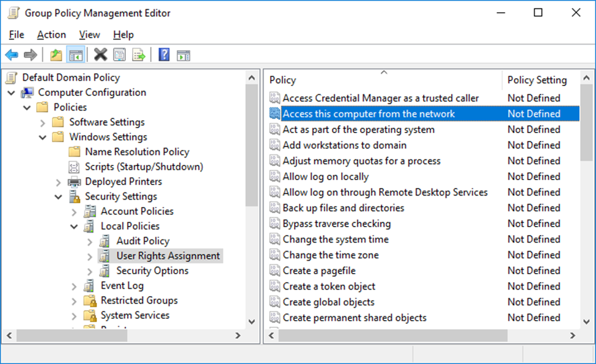Open the File menu
The width and height of the screenshot is (596, 364).
[x=17, y=35]
